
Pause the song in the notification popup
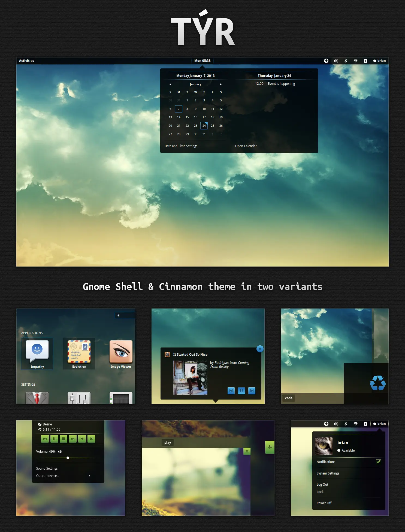coord(241,391)
